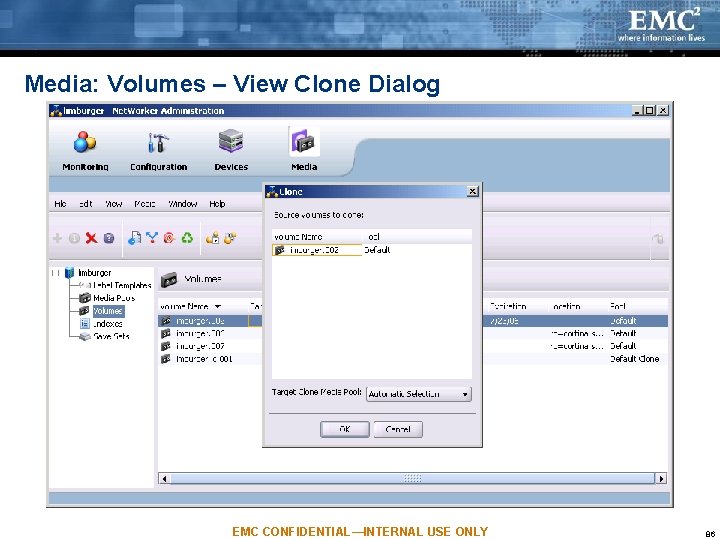720x540 pixels.
Task: Open the Media menu
Action: 145,204
